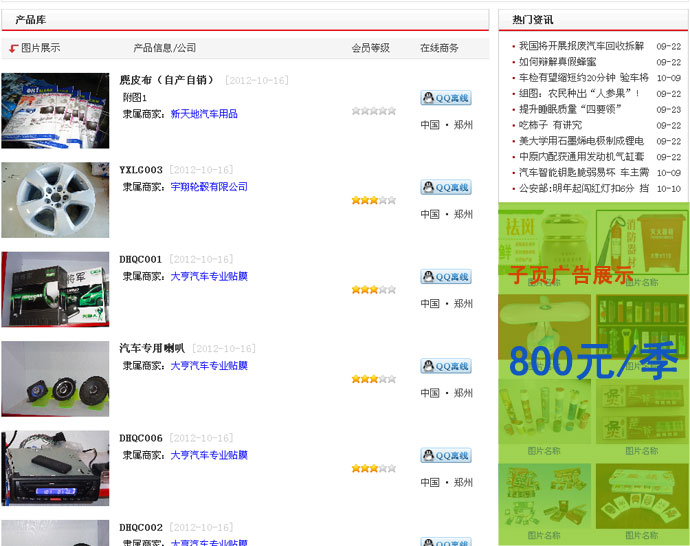Open the 麂皮布 product photo thumbnail

pyautogui.click(x=55, y=111)
